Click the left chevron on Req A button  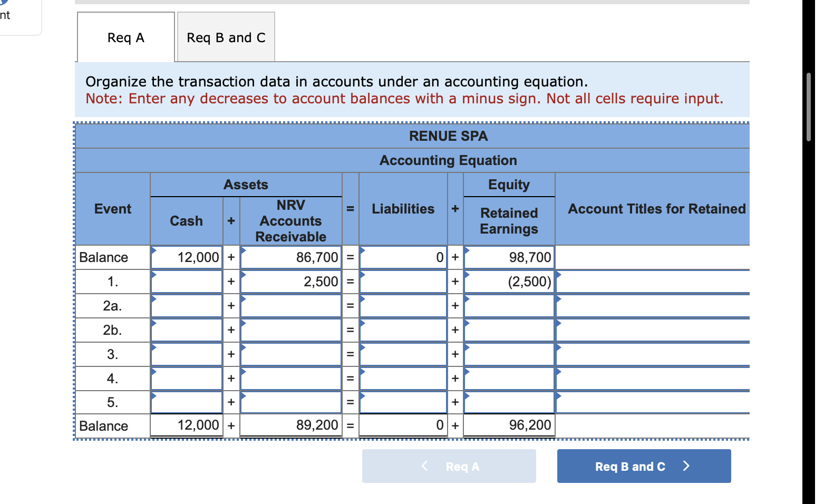pos(425,466)
